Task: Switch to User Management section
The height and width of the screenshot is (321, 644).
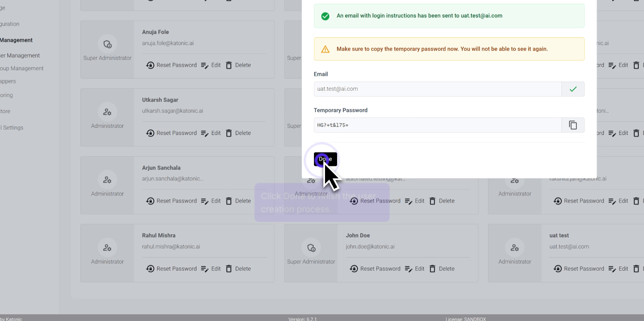Action: pyautogui.click(x=19, y=55)
